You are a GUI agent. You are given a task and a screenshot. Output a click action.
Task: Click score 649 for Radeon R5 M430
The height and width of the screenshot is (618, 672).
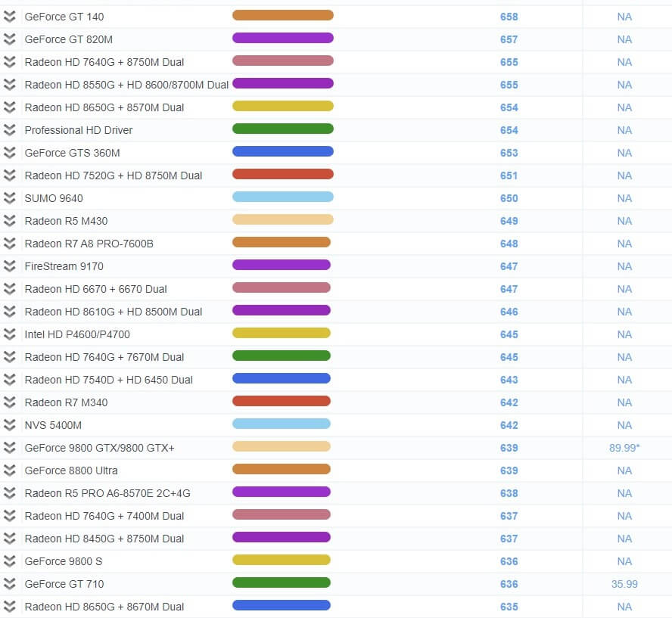click(509, 221)
